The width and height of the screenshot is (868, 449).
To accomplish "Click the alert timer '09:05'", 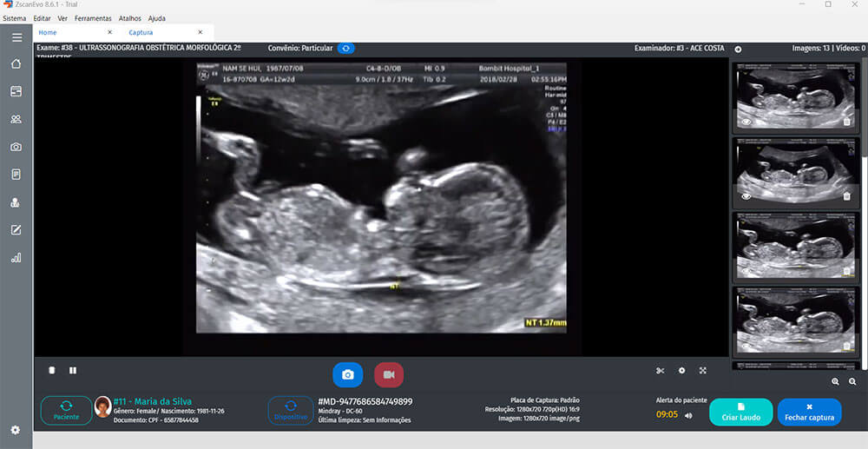I will pyautogui.click(x=667, y=414).
